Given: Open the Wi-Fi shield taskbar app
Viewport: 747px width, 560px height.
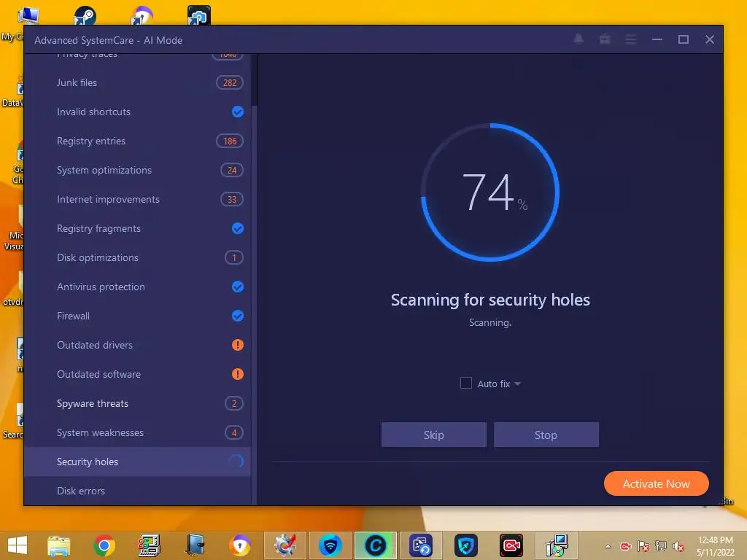Looking at the screenshot, I should point(330,545).
